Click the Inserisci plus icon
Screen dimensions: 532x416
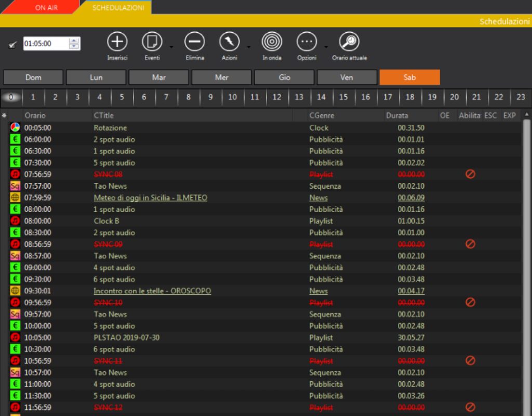[x=117, y=42]
